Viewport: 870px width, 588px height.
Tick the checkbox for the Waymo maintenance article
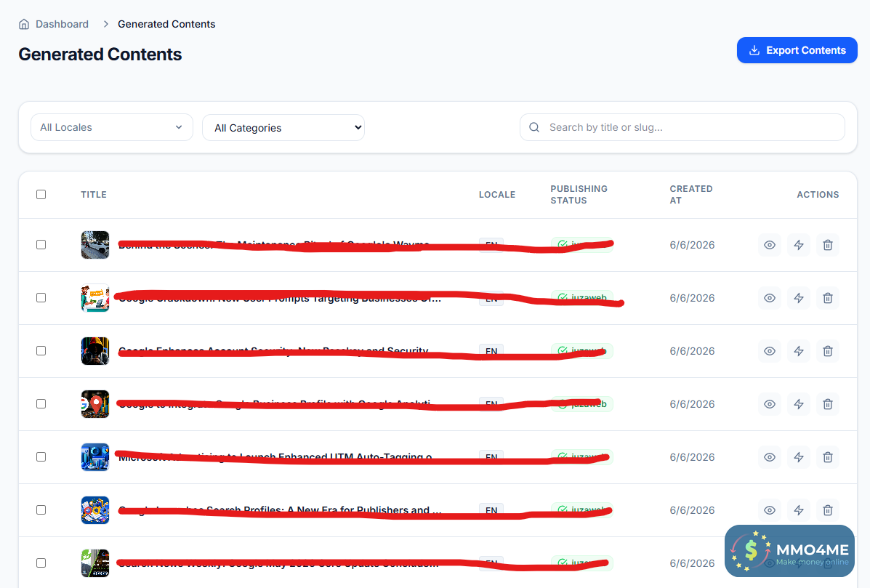[41, 245]
